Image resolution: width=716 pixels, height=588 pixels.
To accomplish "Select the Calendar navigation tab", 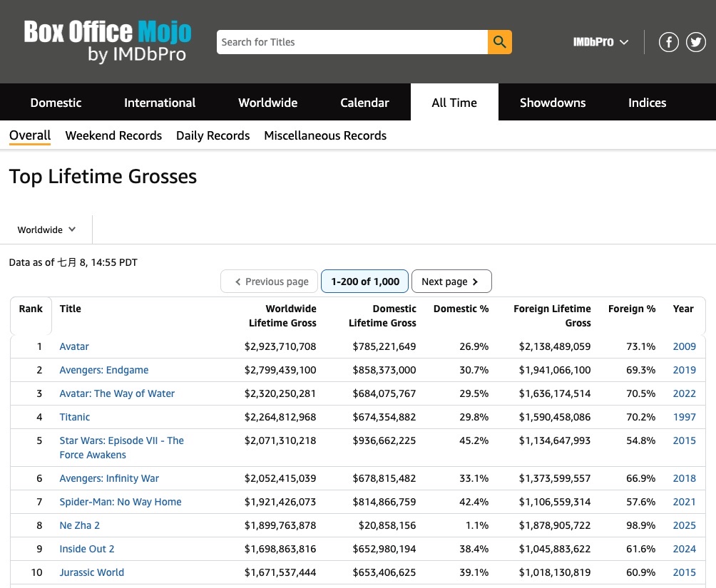I will click(364, 103).
